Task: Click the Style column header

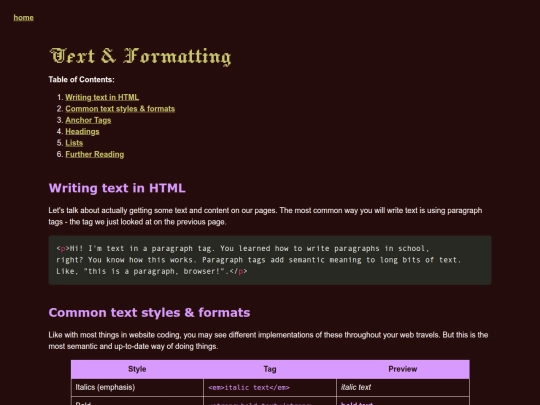Action: click(x=137, y=369)
